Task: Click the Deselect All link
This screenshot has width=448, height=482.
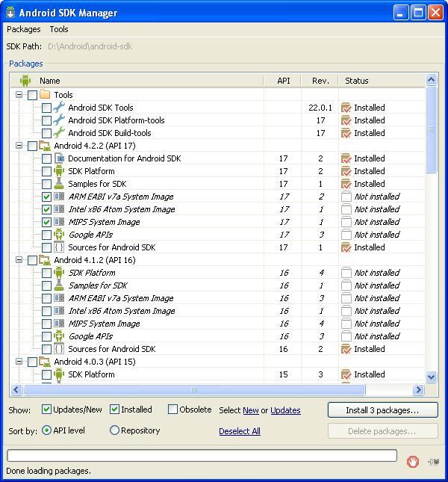Action: pyautogui.click(x=240, y=431)
